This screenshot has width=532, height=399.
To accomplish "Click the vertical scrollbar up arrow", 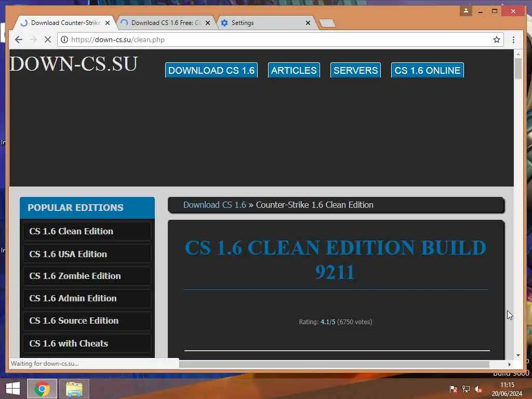I will (x=518, y=54).
